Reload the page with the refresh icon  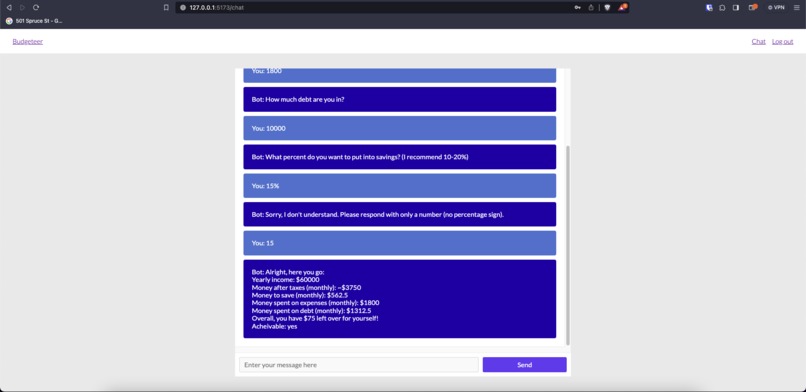[36, 8]
